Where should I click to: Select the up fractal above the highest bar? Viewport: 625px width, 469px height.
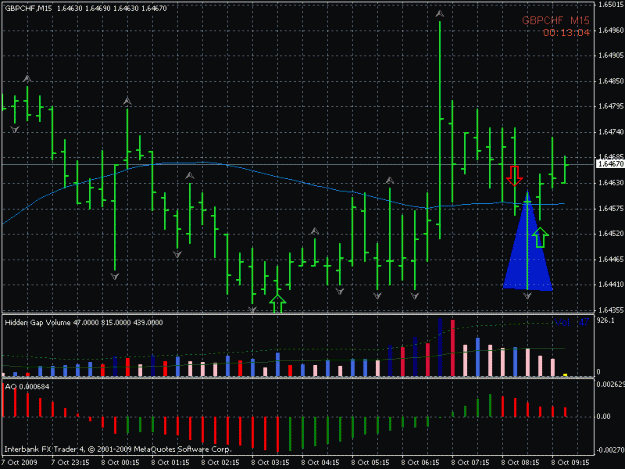(440, 14)
